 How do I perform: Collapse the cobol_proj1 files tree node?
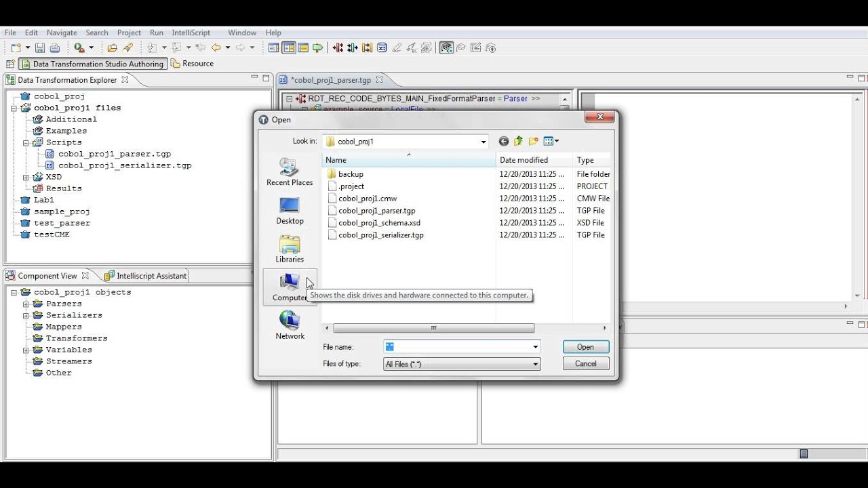pyautogui.click(x=14, y=108)
